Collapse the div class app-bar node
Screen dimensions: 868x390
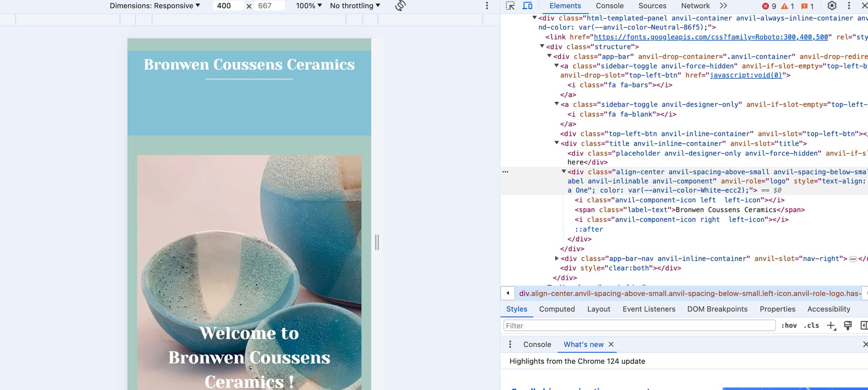click(x=549, y=56)
